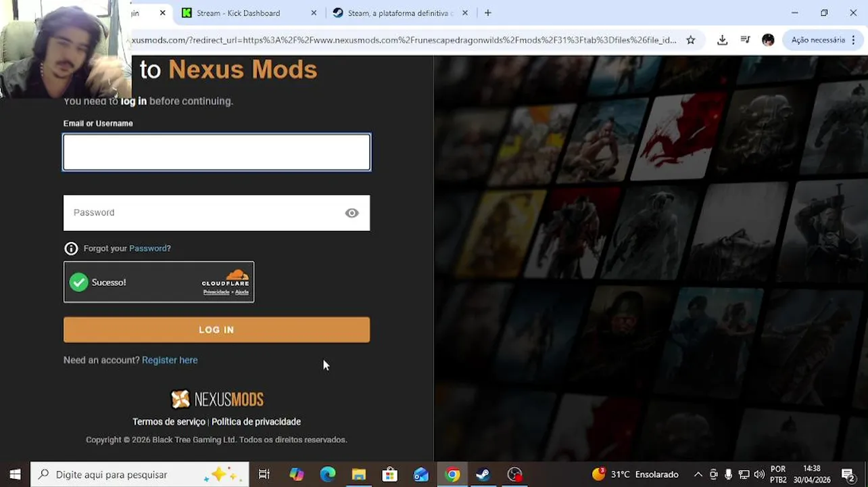Click the Meet Now tray camera icon
The height and width of the screenshot is (487, 868).
pyautogui.click(x=714, y=475)
